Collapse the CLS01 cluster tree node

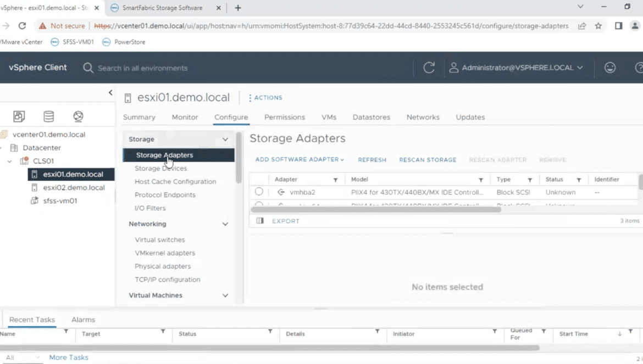point(9,161)
